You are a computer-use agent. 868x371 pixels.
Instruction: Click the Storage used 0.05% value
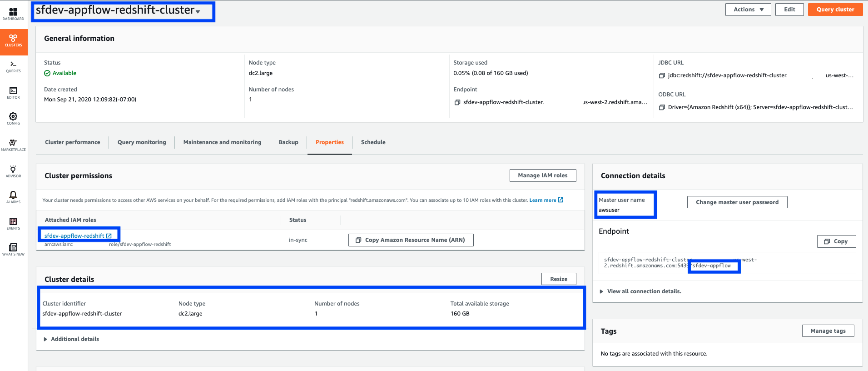click(x=491, y=73)
